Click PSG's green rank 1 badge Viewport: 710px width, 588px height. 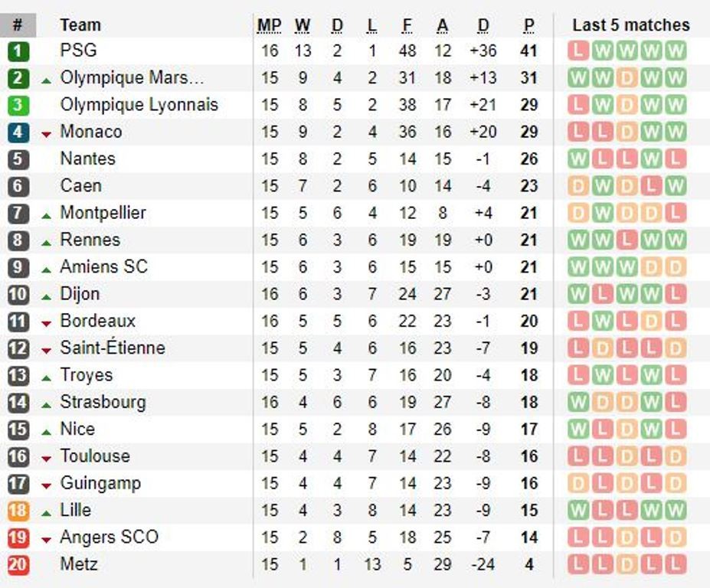(18, 51)
